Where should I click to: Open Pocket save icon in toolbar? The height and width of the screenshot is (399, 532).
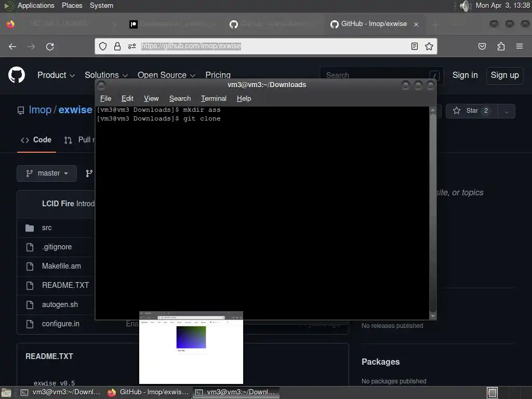[x=482, y=46]
